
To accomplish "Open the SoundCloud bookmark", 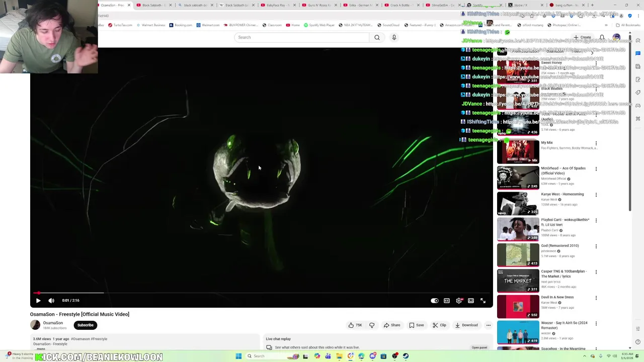I will (x=388, y=25).
